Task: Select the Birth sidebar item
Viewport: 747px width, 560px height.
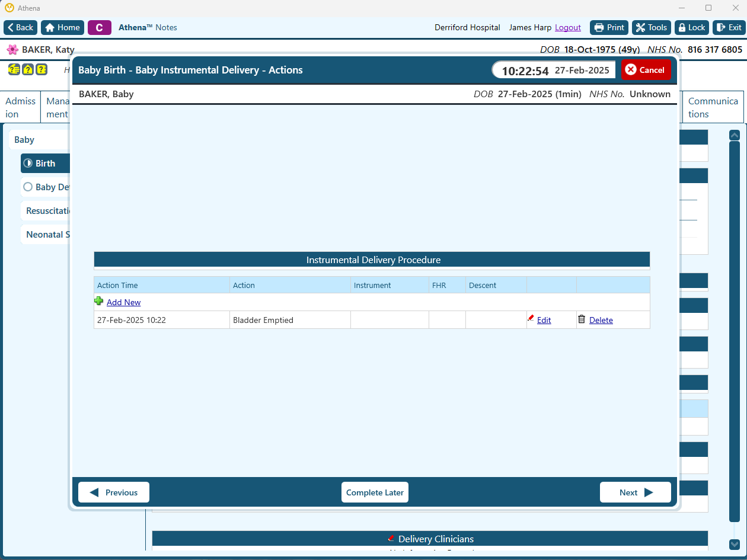Action: pos(45,164)
